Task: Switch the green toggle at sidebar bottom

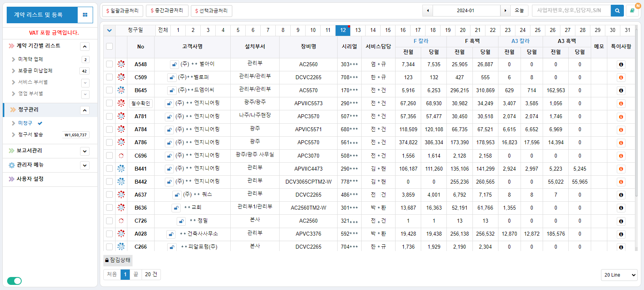Action: pos(15,281)
